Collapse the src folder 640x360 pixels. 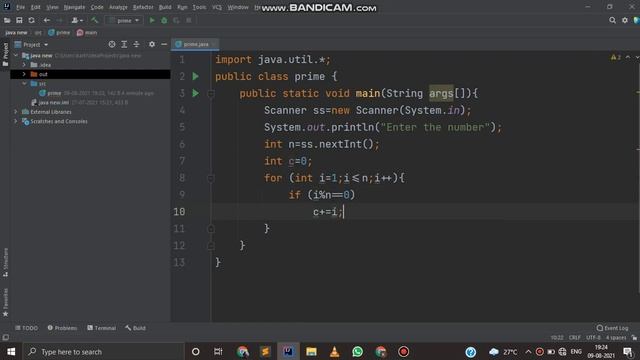[x=24, y=84]
